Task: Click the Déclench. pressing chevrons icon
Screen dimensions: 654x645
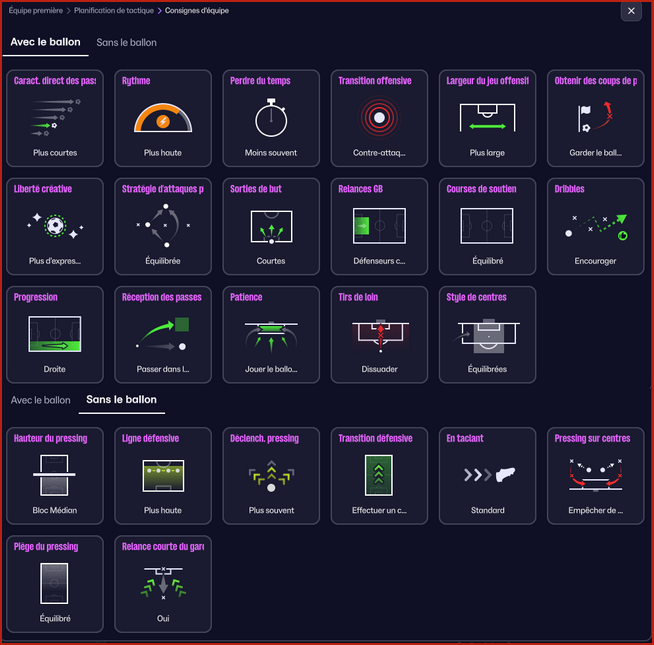Action: (271, 476)
